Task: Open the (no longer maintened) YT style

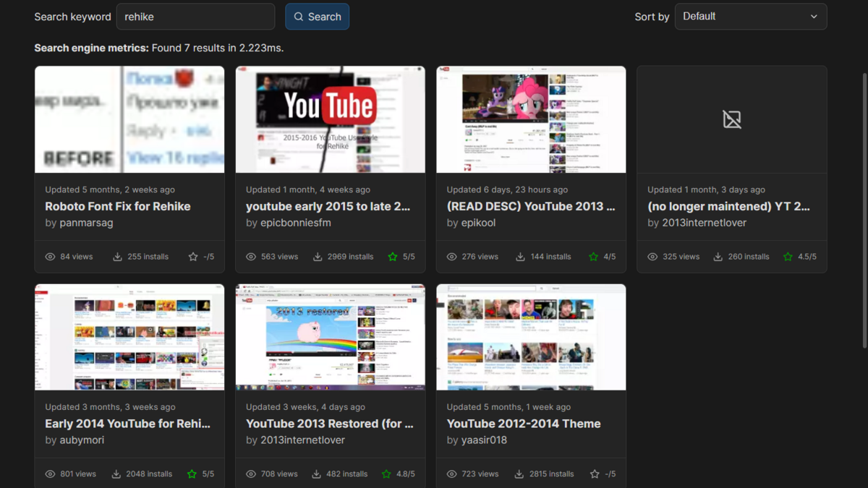Action: (x=729, y=206)
